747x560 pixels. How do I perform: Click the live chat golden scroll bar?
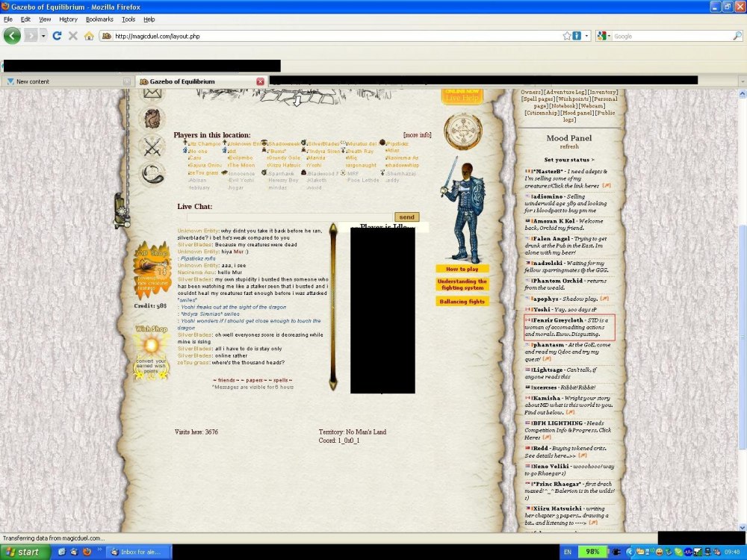point(333,307)
